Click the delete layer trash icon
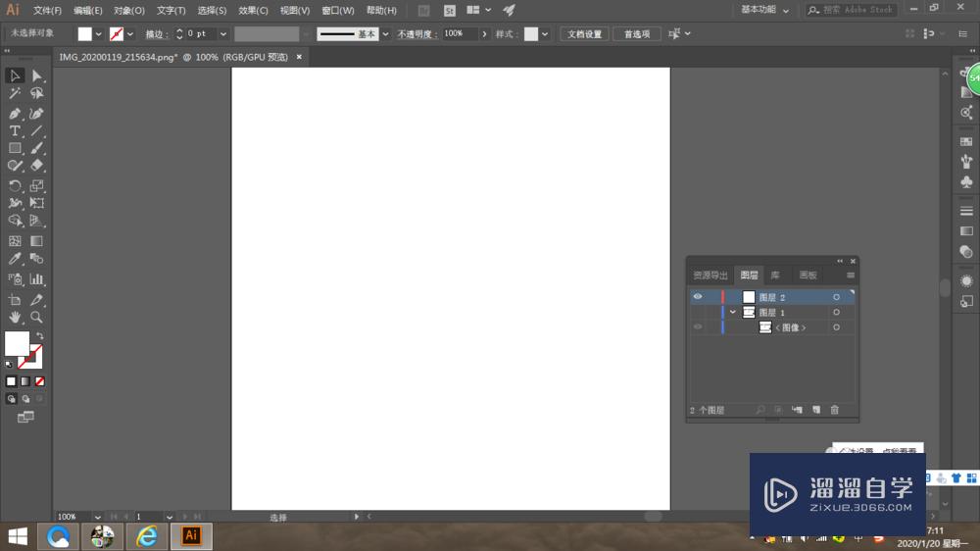This screenshot has width=980, height=551. point(835,410)
